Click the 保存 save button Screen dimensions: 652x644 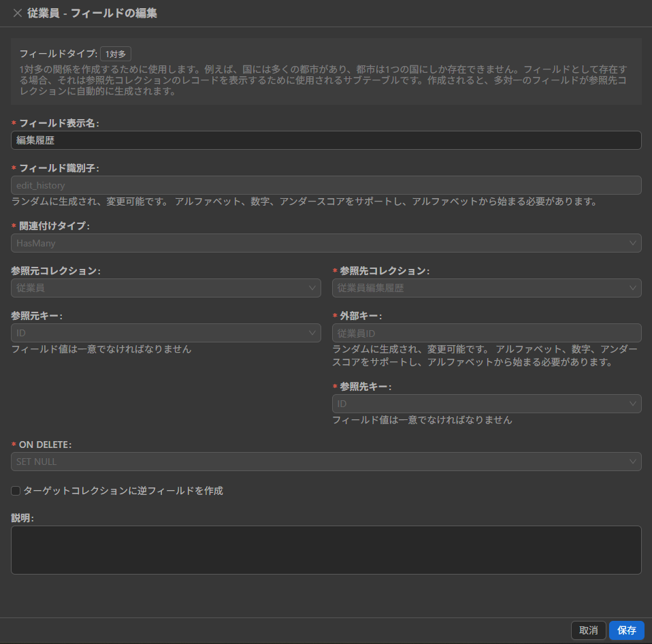(627, 630)
